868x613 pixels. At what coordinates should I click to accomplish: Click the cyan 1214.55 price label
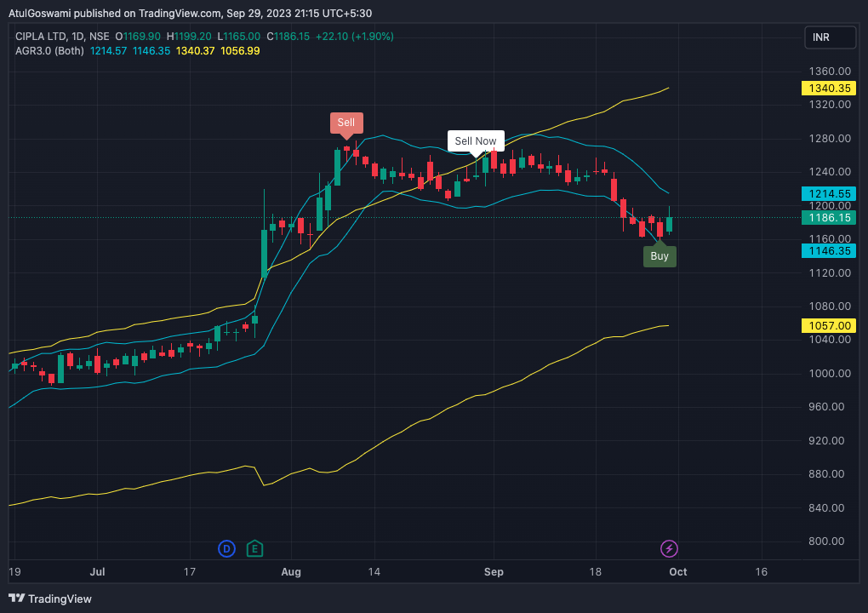[829, 193]
